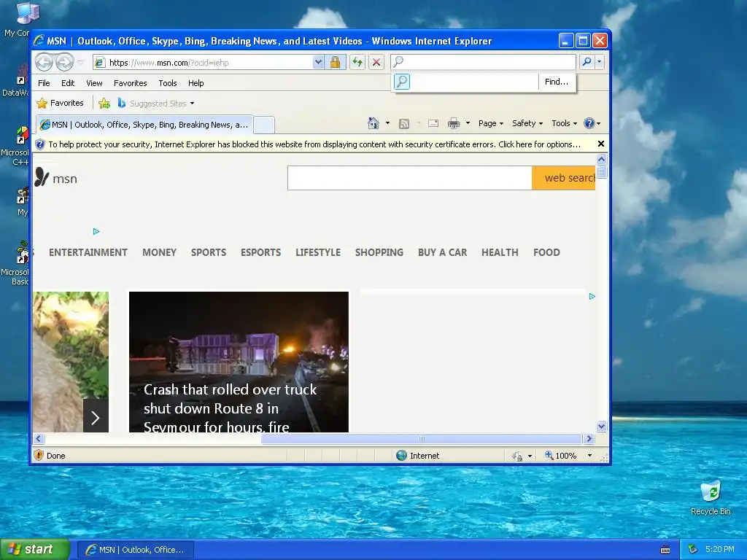
Task: Open the HEALTH category
Action: tap(500, 252)
